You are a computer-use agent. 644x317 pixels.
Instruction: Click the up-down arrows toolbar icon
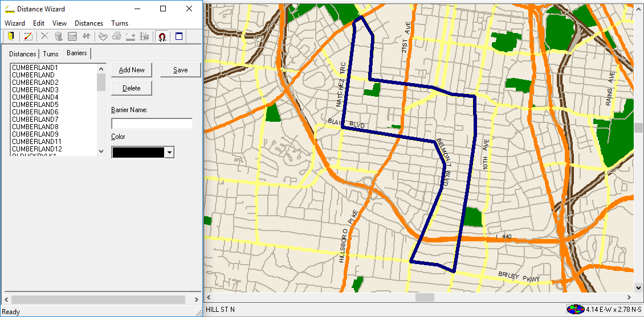pos(86,36)
